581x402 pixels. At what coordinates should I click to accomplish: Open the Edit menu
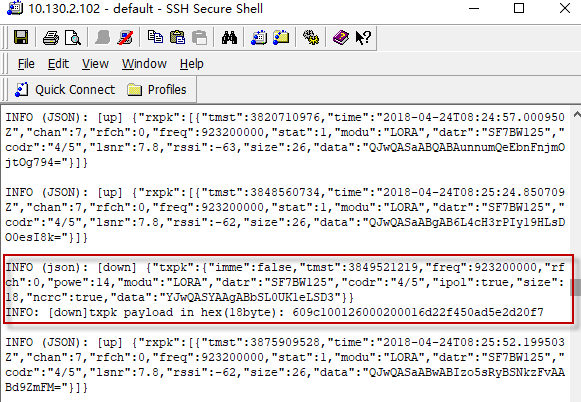(58, 64)
